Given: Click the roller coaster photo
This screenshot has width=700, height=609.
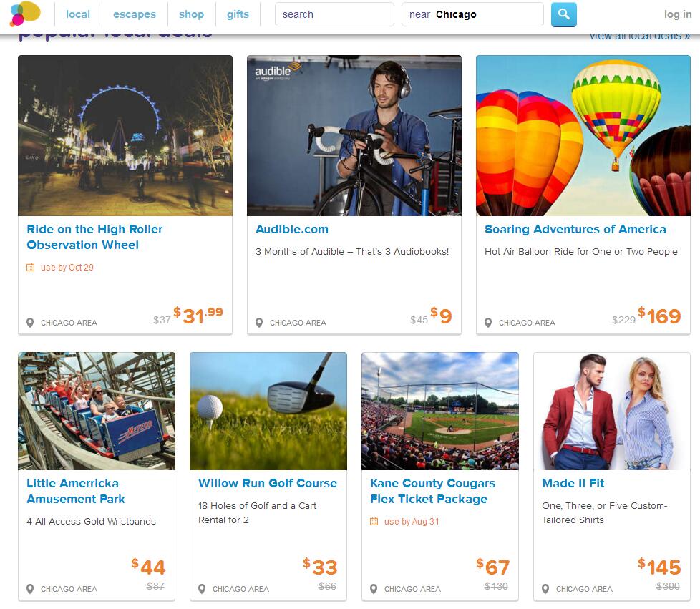Looking at the screenshot, I should pyautogui.click(x=97, y=411).
